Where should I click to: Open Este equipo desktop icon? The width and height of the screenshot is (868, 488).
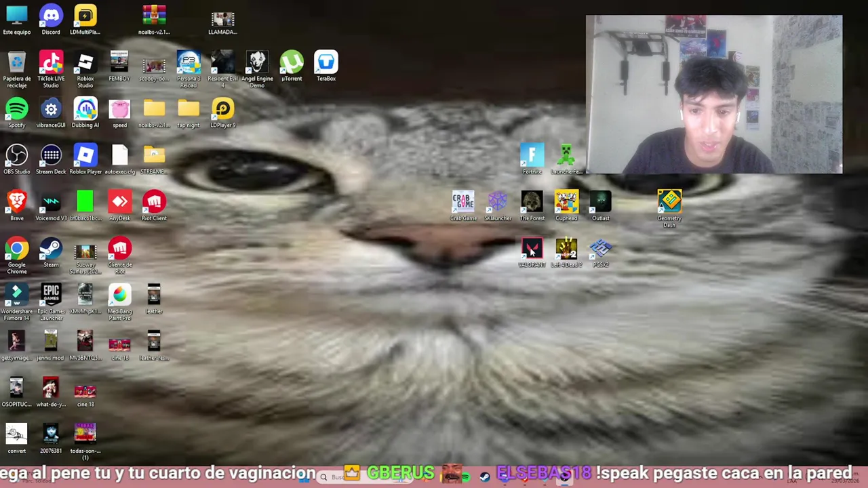[x=17, y=19]
